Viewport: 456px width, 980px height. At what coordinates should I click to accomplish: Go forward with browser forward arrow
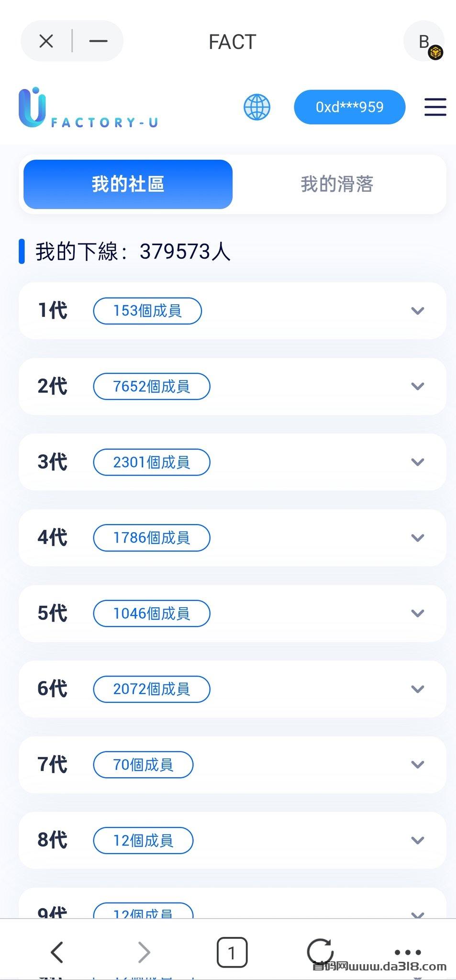[x=144, y=952]
